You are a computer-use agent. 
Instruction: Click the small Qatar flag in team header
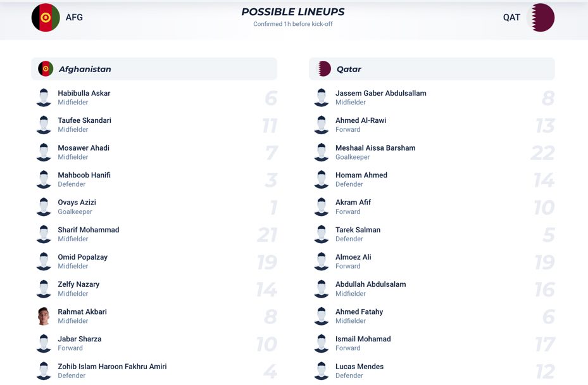click(323, 69)
